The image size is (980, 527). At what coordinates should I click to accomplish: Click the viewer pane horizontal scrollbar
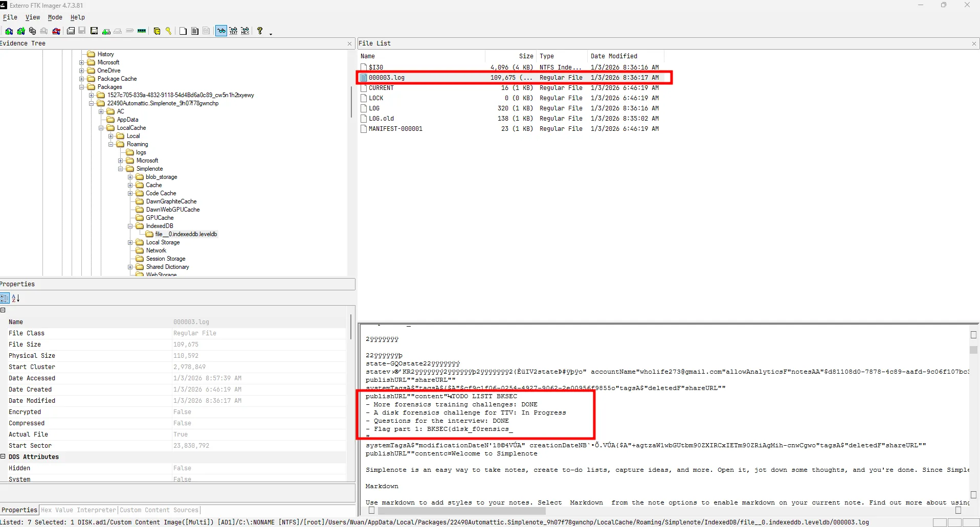[460, 510]
